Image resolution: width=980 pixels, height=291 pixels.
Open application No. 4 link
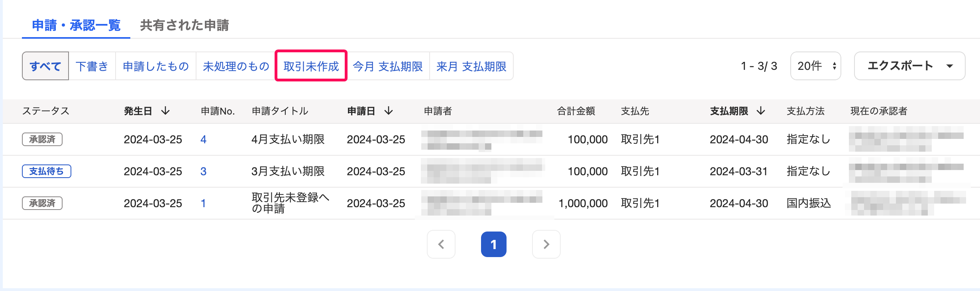point(203,139)
